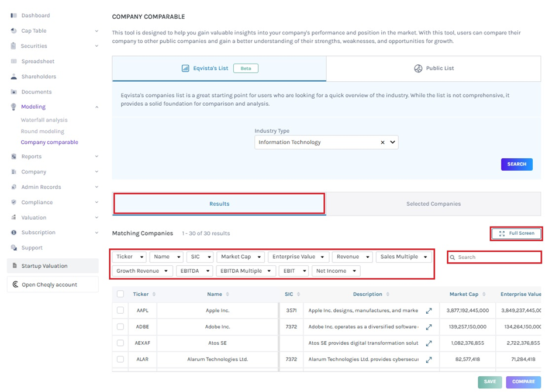Select the ADBE row checkbox

[x=120, y=327]
